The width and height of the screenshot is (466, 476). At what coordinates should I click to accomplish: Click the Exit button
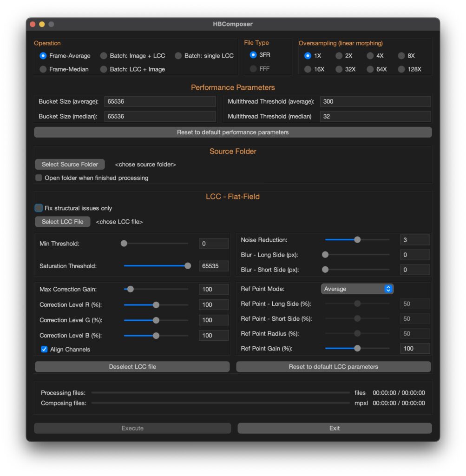[335, 428]
